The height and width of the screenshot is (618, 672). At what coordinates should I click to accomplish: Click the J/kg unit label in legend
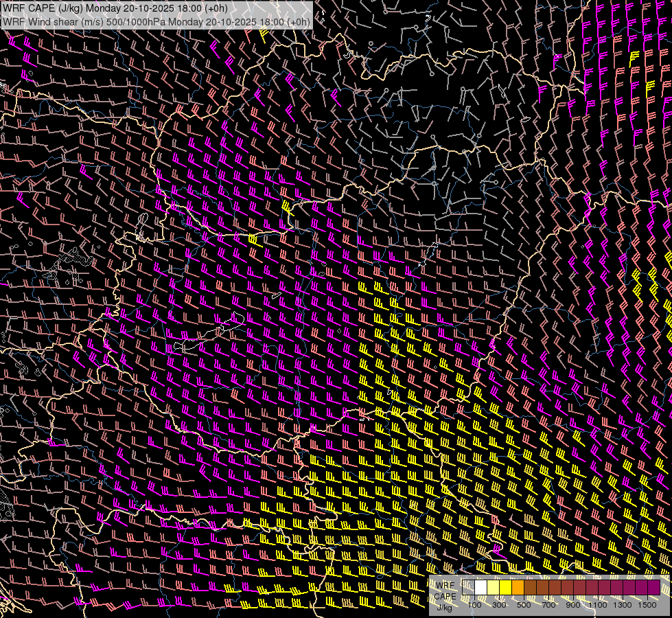(445, 608)
